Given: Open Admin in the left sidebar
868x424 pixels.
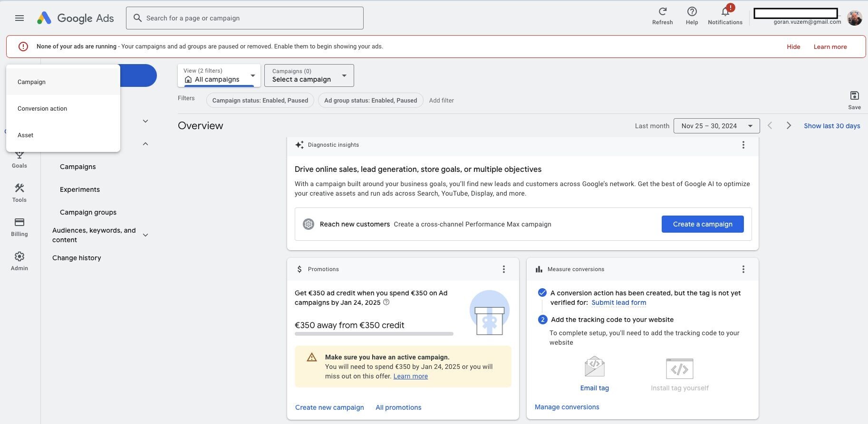Looking at the screenshot, I should (19, 261).
